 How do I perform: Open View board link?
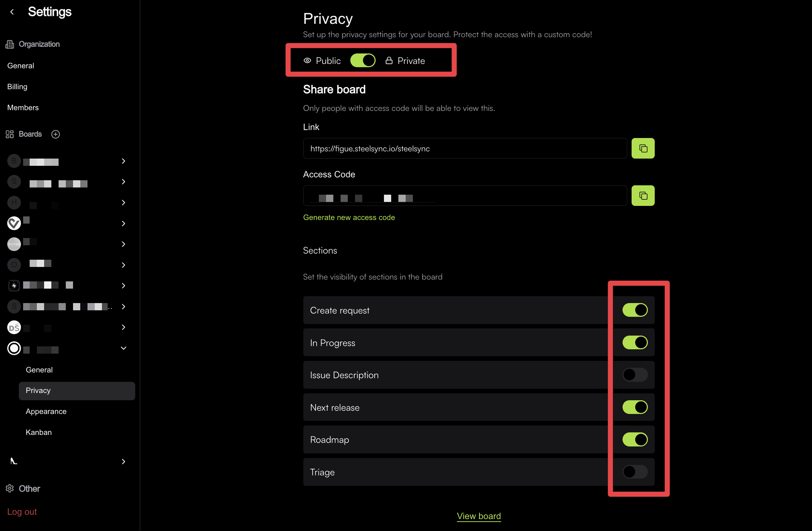click(x=479, y=516)
